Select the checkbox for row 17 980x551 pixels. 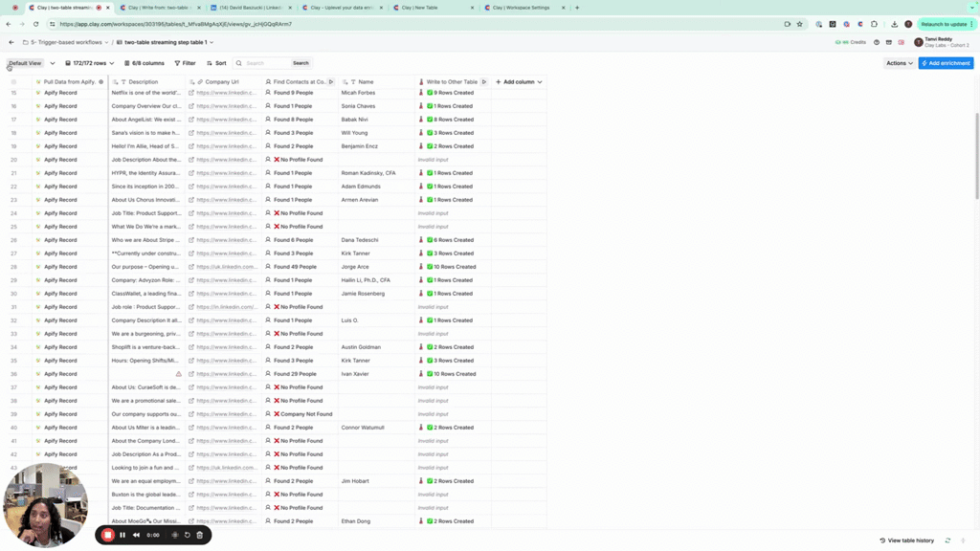coord(13,120)
